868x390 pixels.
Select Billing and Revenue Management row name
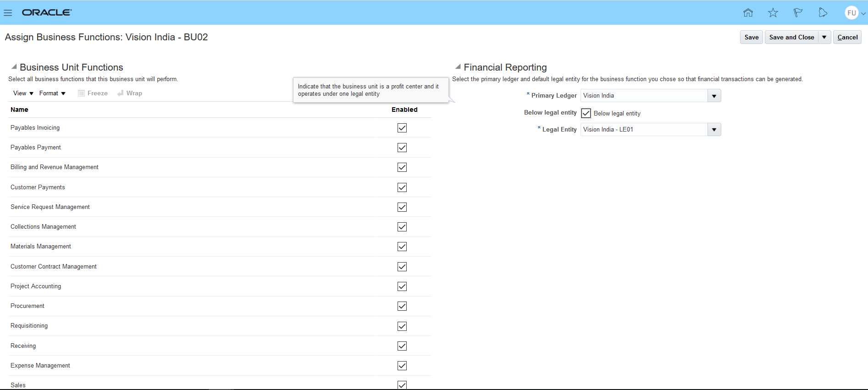(x=55, y=167)
